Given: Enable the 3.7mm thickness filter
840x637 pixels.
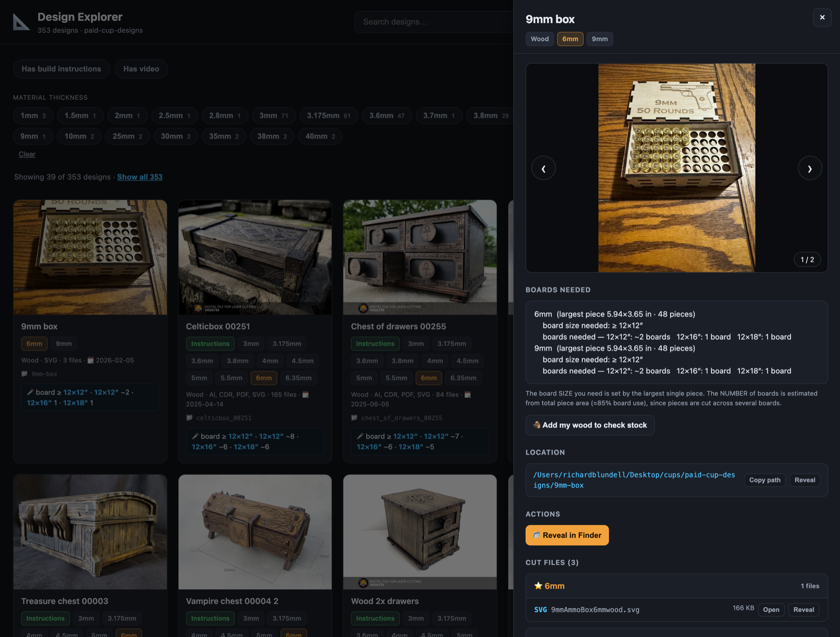Looking at the screenshot, I should click(439, 115).
